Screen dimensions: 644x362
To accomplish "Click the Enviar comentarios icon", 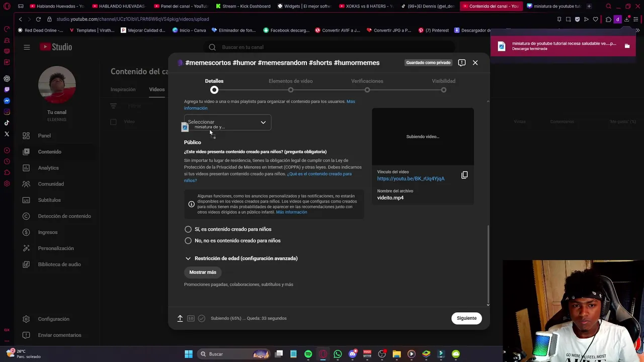I will (x=26, y=335).
